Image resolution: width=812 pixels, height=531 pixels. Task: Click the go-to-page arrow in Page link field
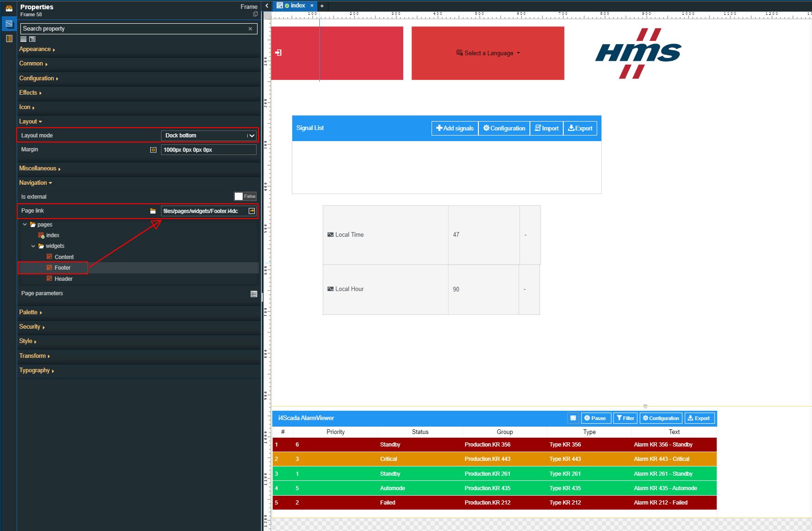pos(251,211)
